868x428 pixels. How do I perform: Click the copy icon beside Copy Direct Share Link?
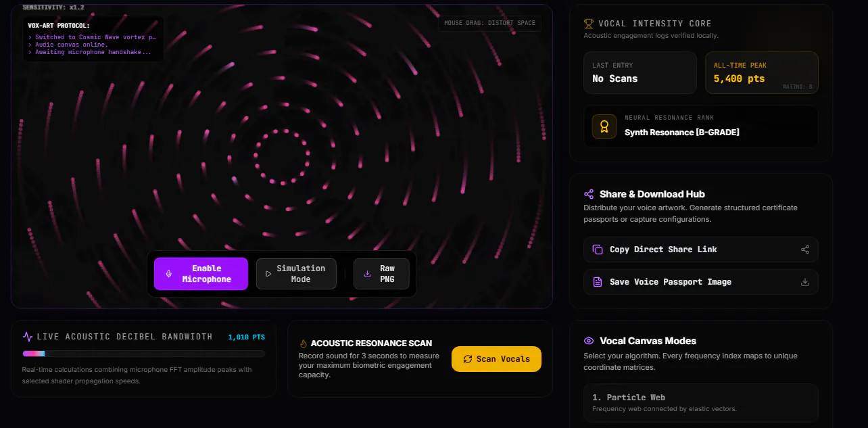pyautogui.click(x=598, y=249)
